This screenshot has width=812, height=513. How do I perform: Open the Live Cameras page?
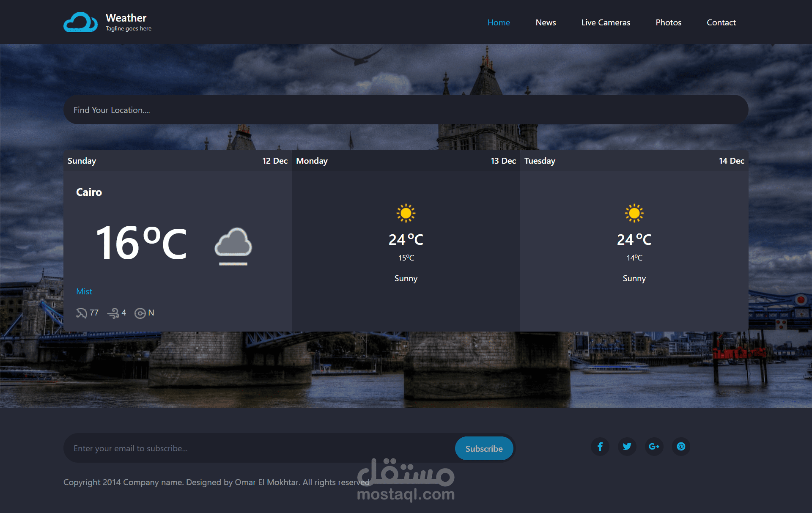tap(606, 22)
